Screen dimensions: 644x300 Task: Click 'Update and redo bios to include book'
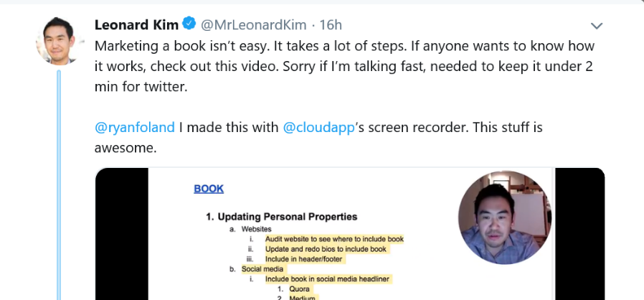(x=326, y=249)
